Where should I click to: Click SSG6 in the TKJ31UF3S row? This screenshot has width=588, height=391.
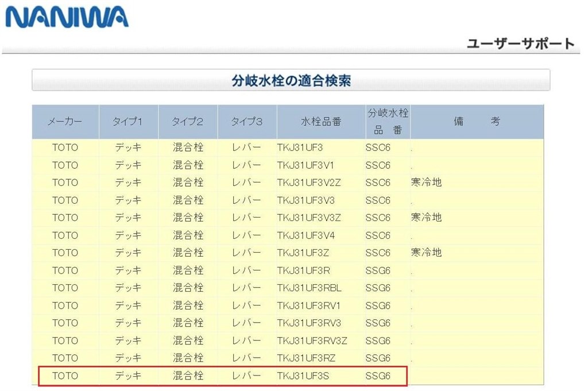[378, 375]
